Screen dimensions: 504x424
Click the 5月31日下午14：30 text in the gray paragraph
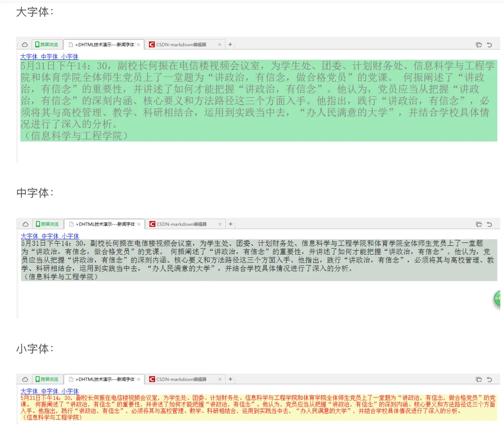click(x=52, y=243)
